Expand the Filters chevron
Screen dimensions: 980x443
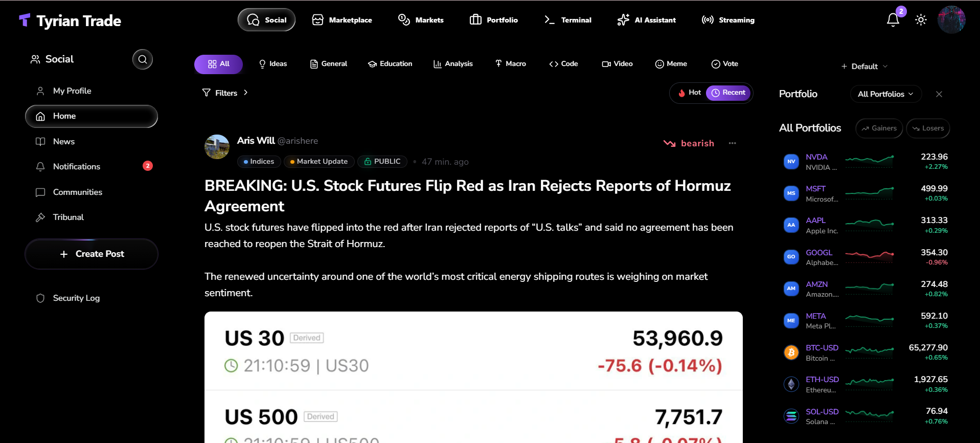246,93
